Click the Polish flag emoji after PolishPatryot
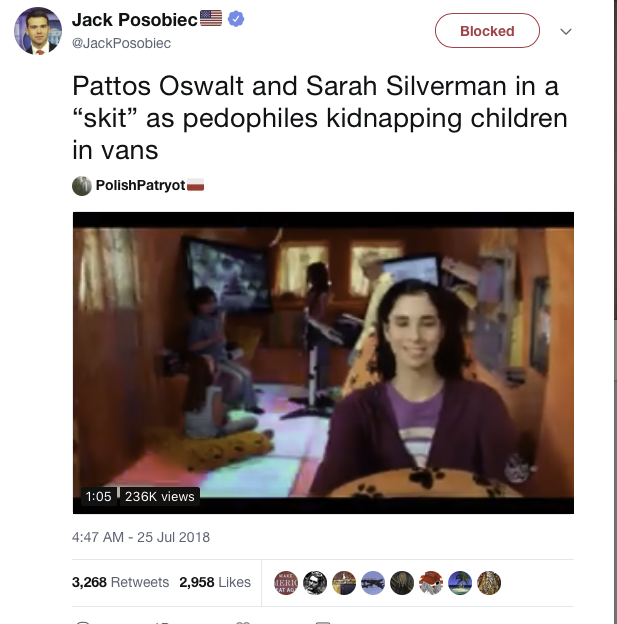The width and height of the screenshot is (617, 624). 195,185
